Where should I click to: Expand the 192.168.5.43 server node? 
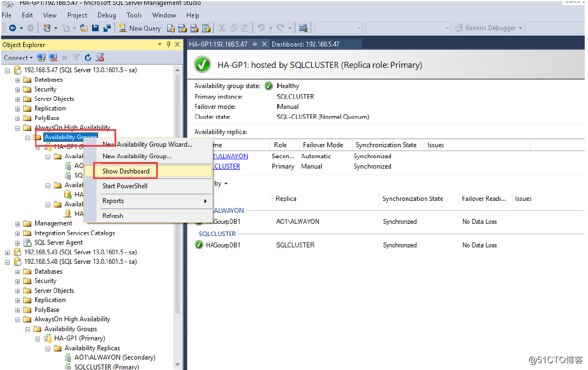coord(7,253)
